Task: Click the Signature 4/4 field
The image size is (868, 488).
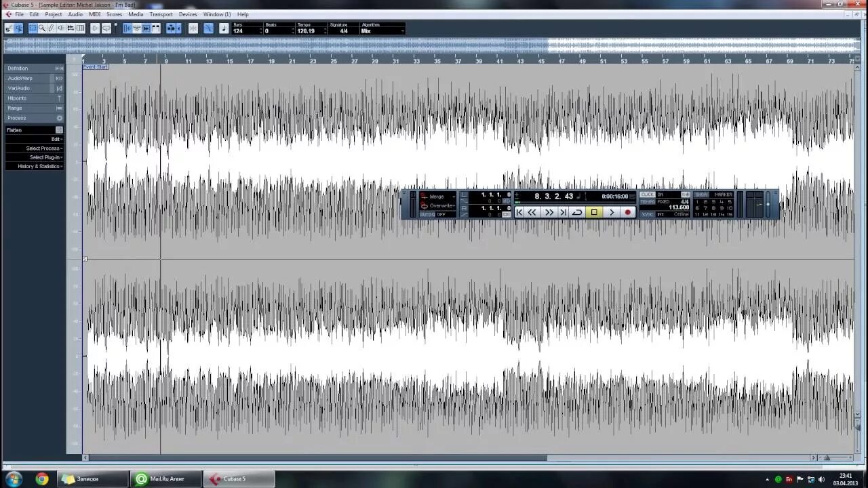Action: 343,31
